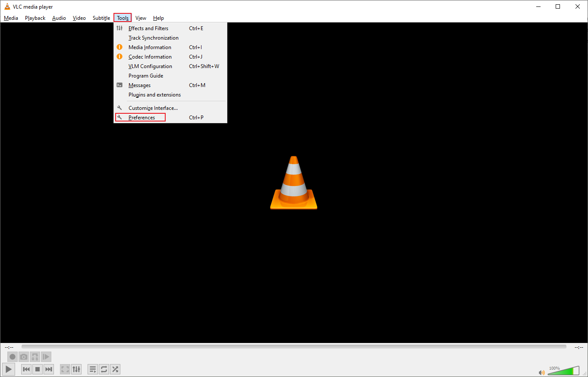The width and height of the screenshot is (588, 377).
Task: Open the snapshot tool
Action: tap(23, 357)
